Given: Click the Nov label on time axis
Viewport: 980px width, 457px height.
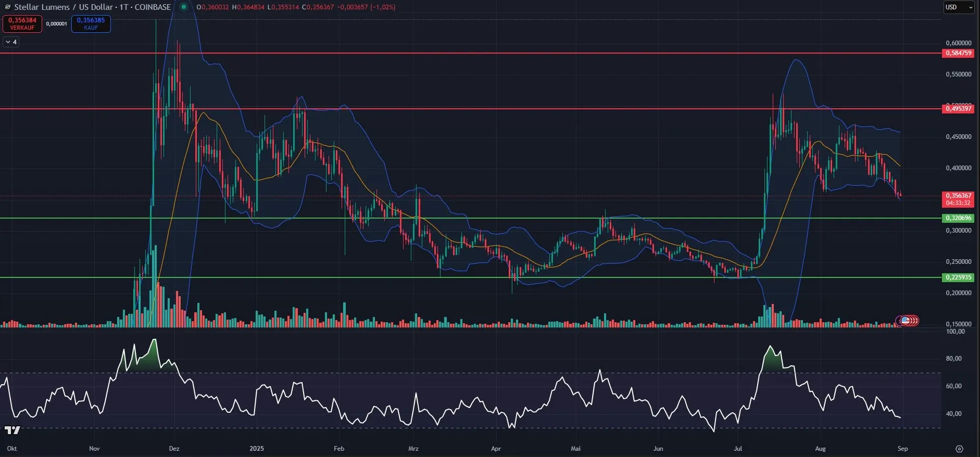Looking at the screenshot, I should (94, 449).
